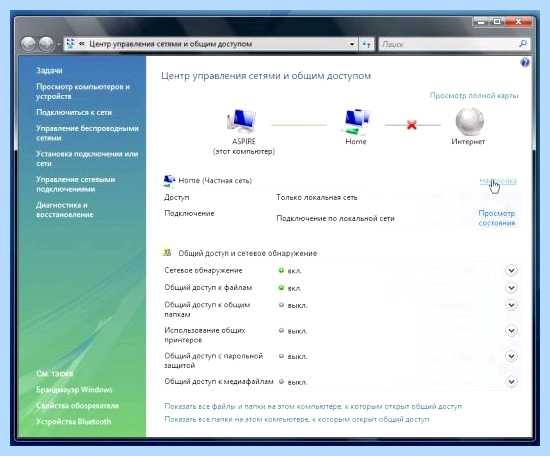550x456 pixels.
Task: Click grey status indicator for парольной защитой
Action: (x=281, y=356)
